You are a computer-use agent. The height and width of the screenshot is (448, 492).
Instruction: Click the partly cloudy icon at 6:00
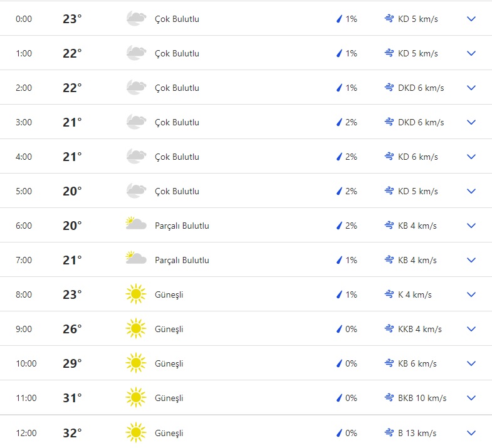(136, 224)
